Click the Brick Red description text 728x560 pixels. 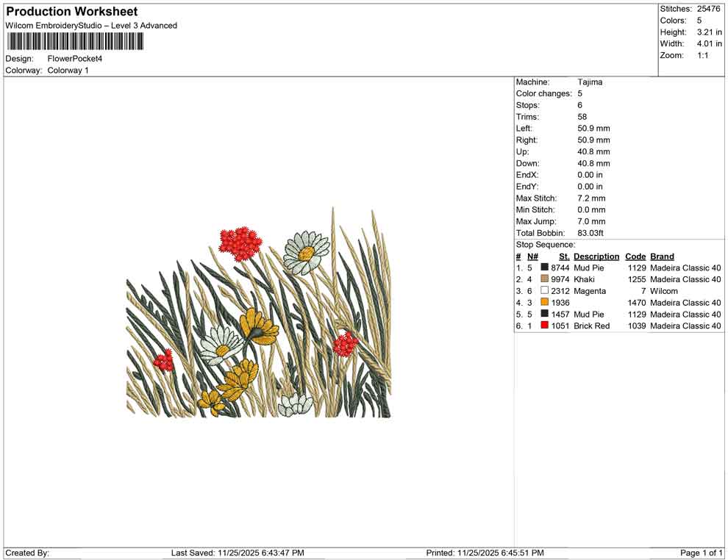[x=591, y=326]
